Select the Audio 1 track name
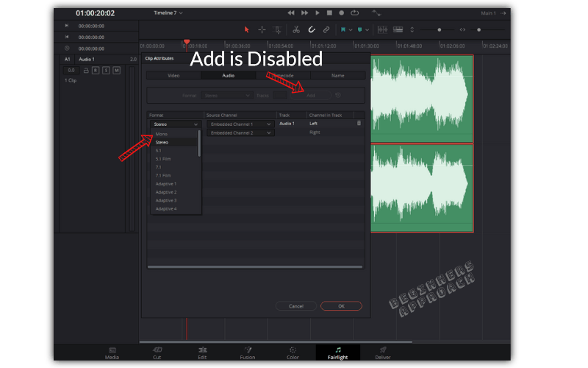The height and width of the screenshot is (368, 588). point(87,60)
